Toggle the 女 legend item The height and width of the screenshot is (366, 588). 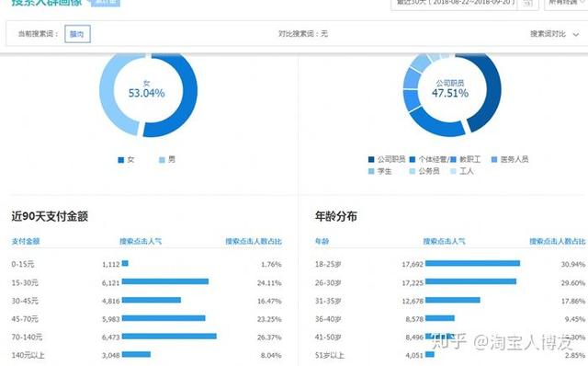(126, 159)
